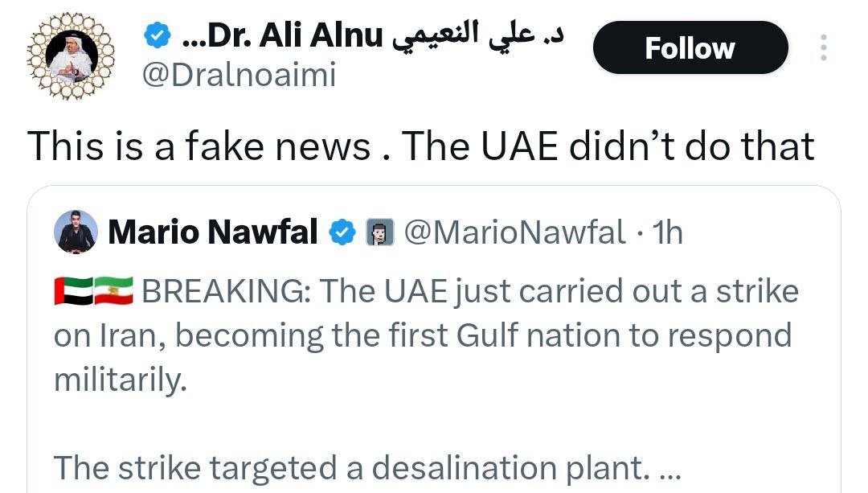868x493 pixels.
Task: Click the 1h timestamp on quoted post
Action: point(668,232)
